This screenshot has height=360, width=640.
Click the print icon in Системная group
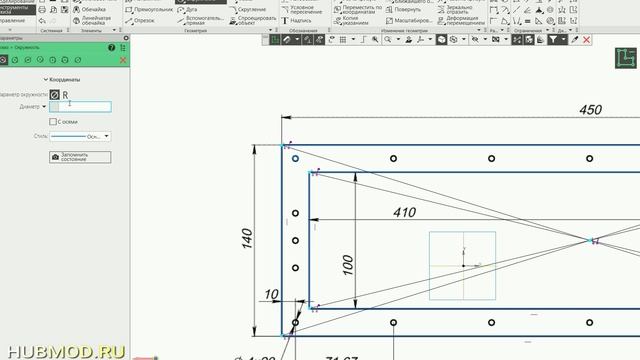click(x=42, y=9)
